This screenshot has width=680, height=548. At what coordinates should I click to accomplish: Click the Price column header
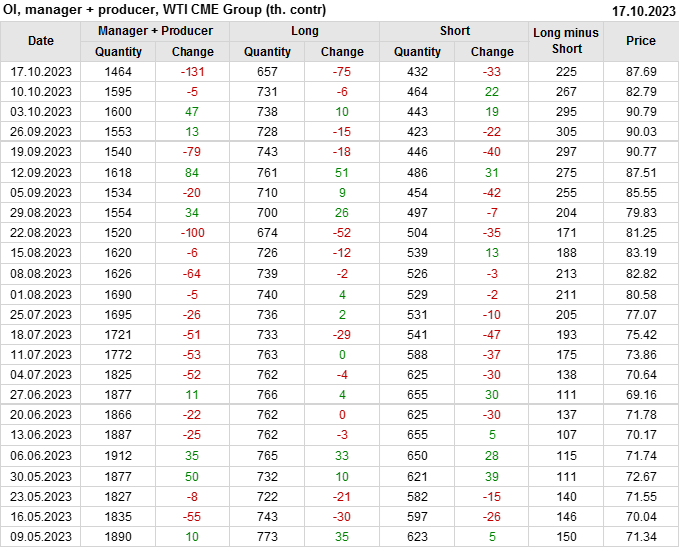(x=641, y=41)
